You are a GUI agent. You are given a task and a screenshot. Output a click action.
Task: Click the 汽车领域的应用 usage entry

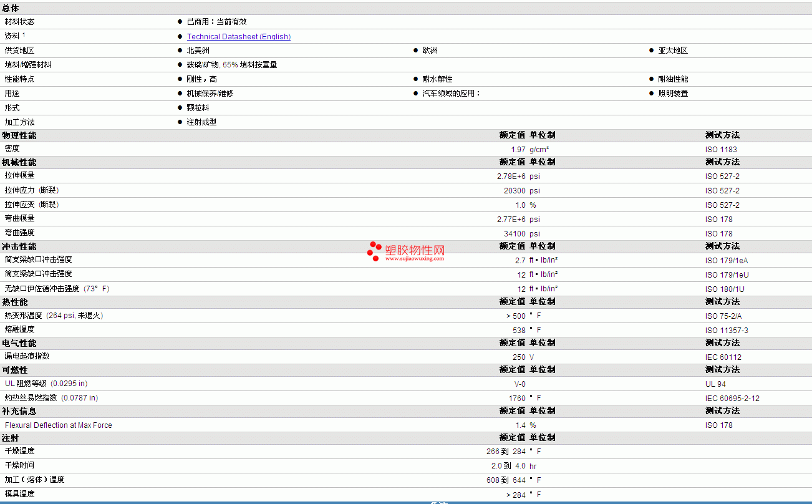click(452, 94)
